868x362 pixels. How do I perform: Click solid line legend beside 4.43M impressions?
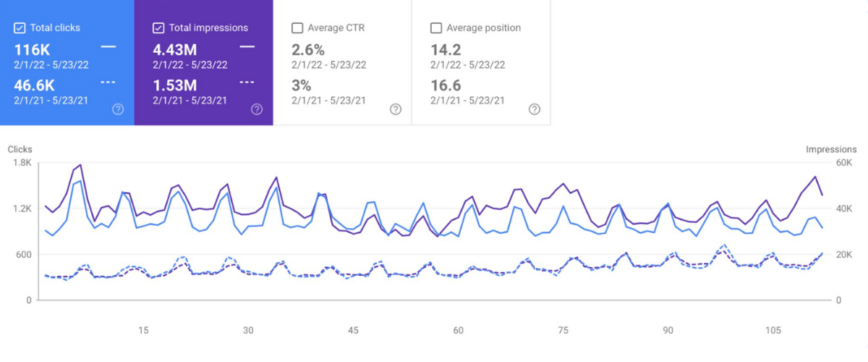(247, 47)
